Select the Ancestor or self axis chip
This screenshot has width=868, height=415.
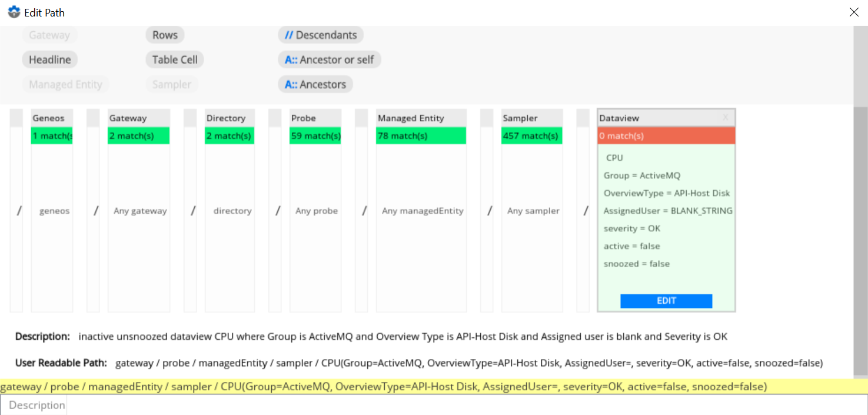point(329,59)
